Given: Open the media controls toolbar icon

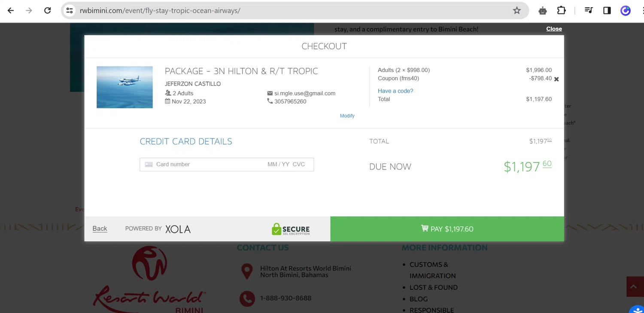Looking at the screenshot, I should 589,11.
